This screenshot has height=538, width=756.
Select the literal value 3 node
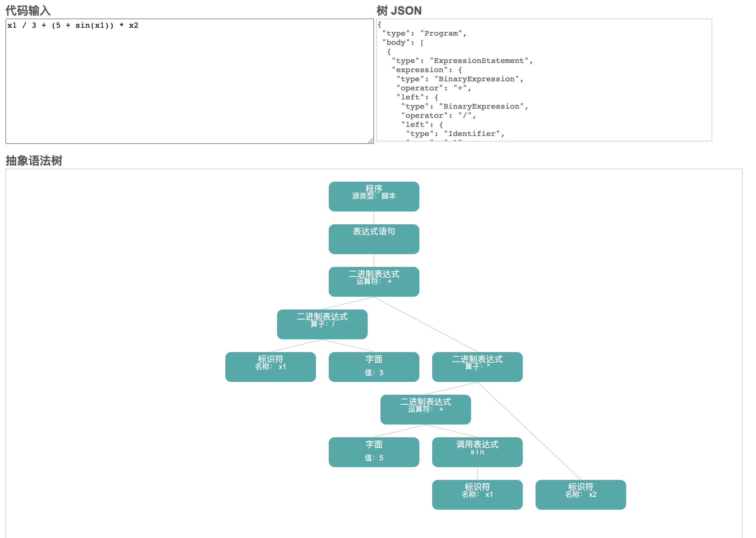(374, 367)
